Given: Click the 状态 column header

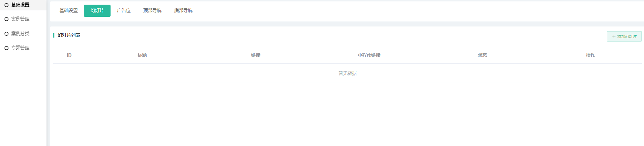Looking at the screenshot, I should 482,55.
